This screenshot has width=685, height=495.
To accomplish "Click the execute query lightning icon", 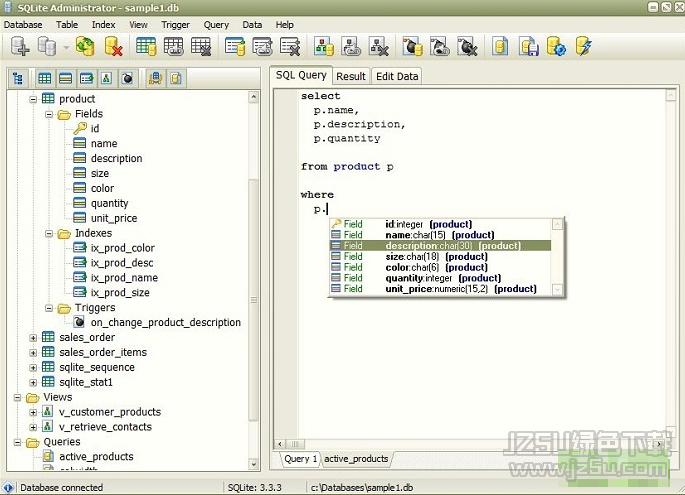I will pos(584,46).
